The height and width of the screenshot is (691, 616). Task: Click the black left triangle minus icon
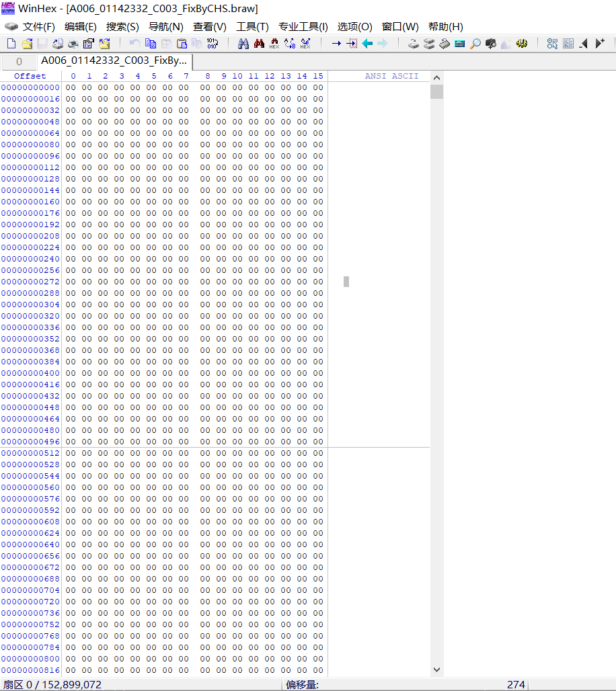point(584,43)
